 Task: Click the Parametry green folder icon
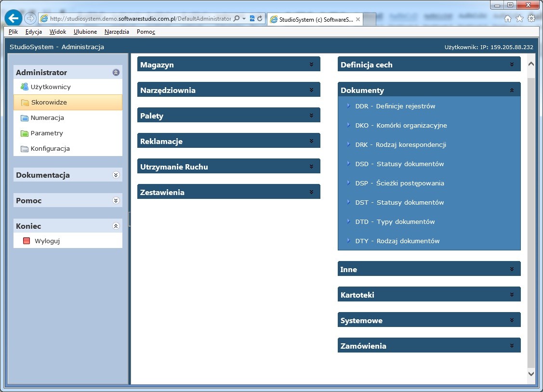(24, 133)
